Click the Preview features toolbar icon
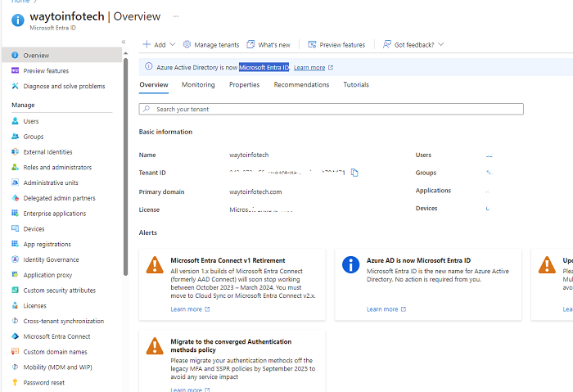573x392 pixels. 312,44
